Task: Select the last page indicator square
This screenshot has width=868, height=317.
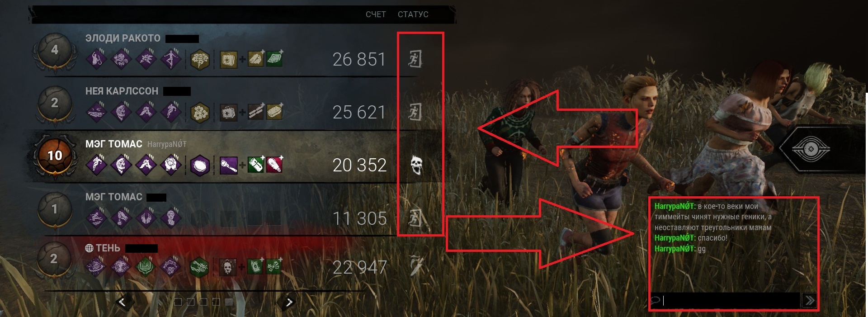Action: (x=229, y=302)
